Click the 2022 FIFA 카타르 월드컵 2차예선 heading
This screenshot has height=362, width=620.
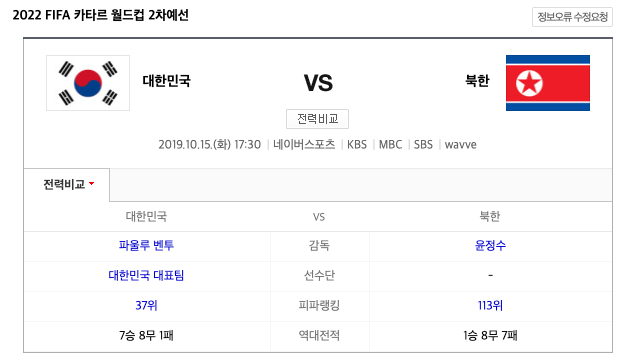(x=100, y=15)
